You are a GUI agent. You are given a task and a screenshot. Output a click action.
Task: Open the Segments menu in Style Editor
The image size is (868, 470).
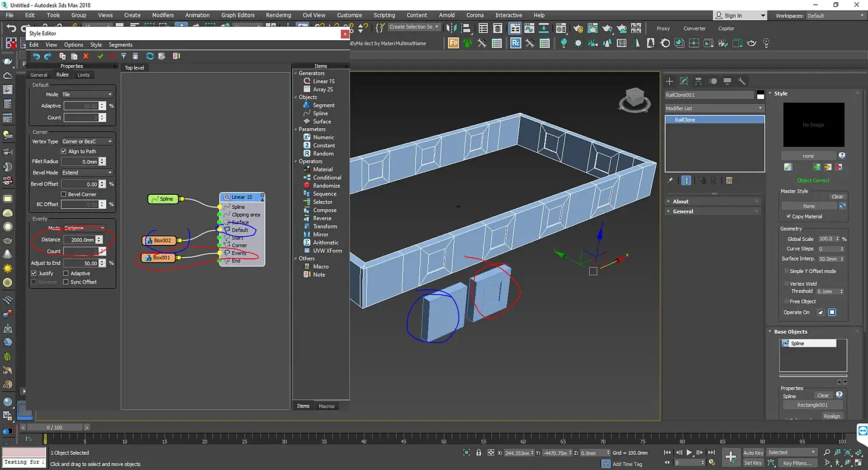point(120,45)
